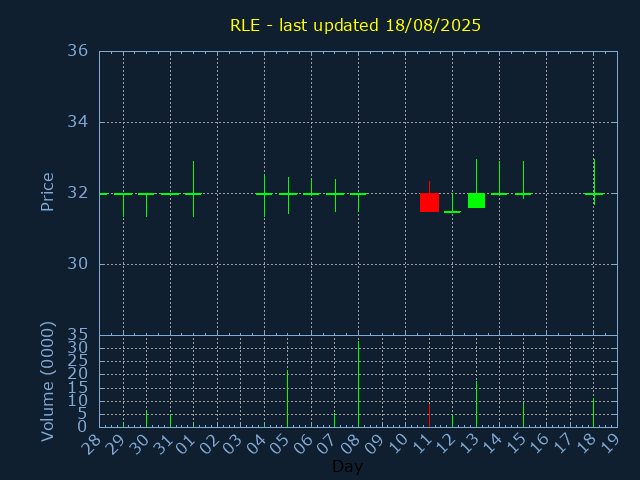Click the day 18 candlestick
The image size is (640, 480).
(594, 182)
